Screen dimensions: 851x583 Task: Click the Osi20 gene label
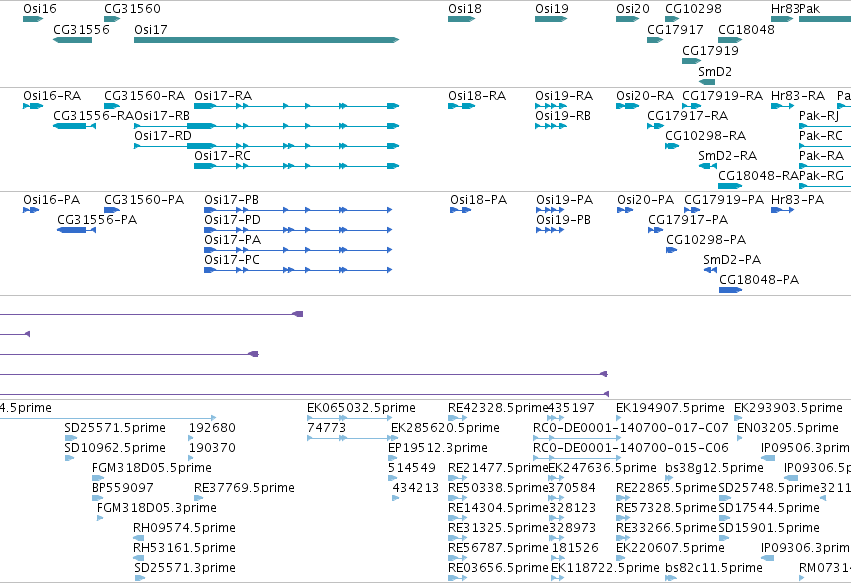click(x=633, y=9)
